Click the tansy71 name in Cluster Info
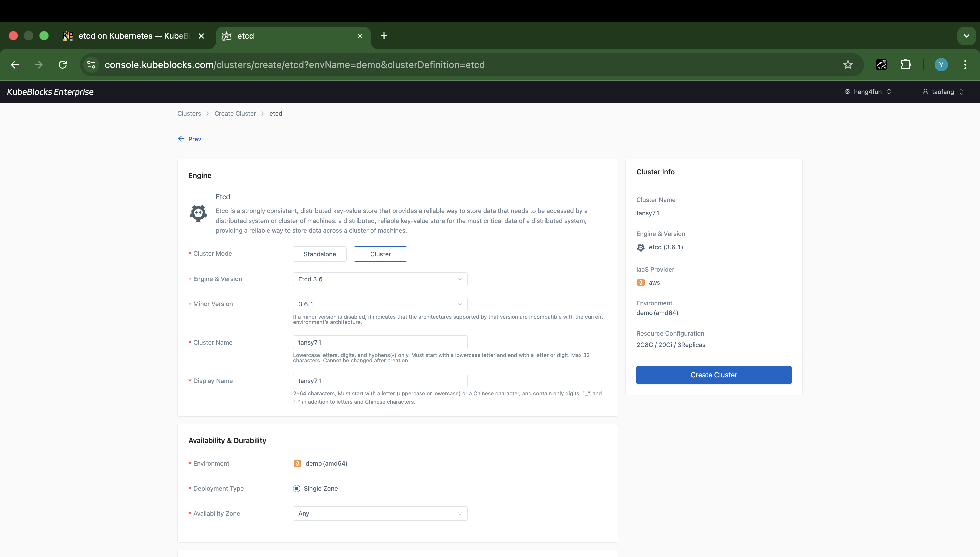The width and height of the screenshot is (980, 557). pyautogui.click(x=647, y=213)
